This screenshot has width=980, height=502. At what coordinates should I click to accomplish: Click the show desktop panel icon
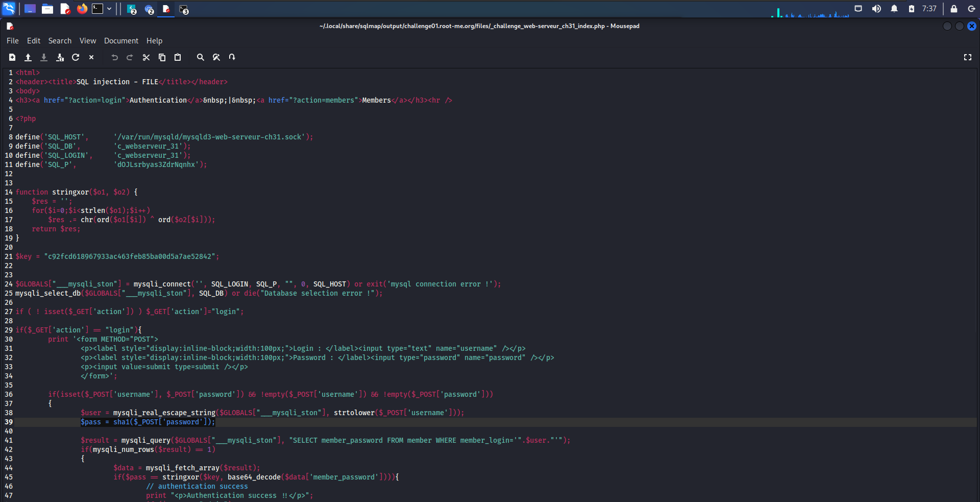[30, 9]
